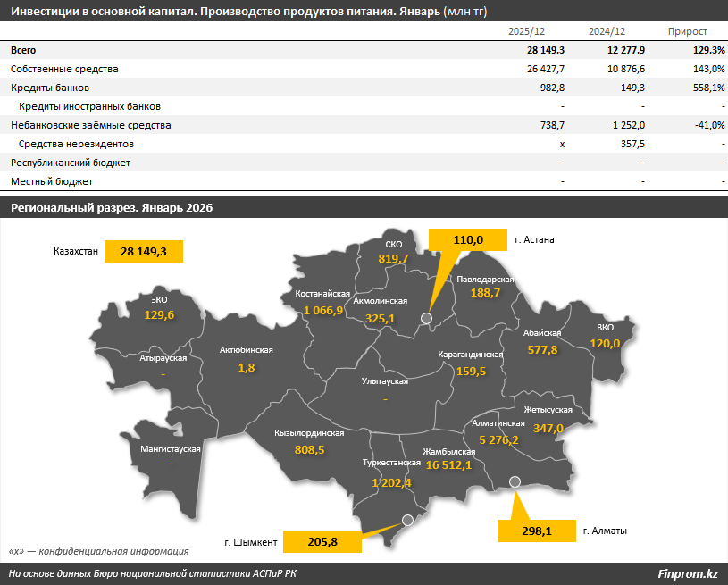This screenshot has width=728, height=585.
Task: Click the Актюбинская region label
Action: pyautogui.click(x=246, y=350)
